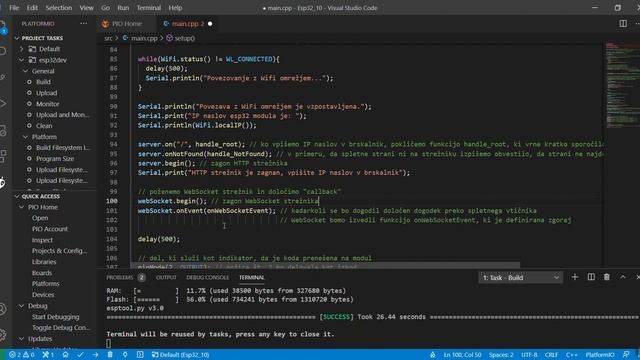Click the 'Ln 100, Col 50' status entry
Screen dimensions: 640x360
(x=462, y=355)
